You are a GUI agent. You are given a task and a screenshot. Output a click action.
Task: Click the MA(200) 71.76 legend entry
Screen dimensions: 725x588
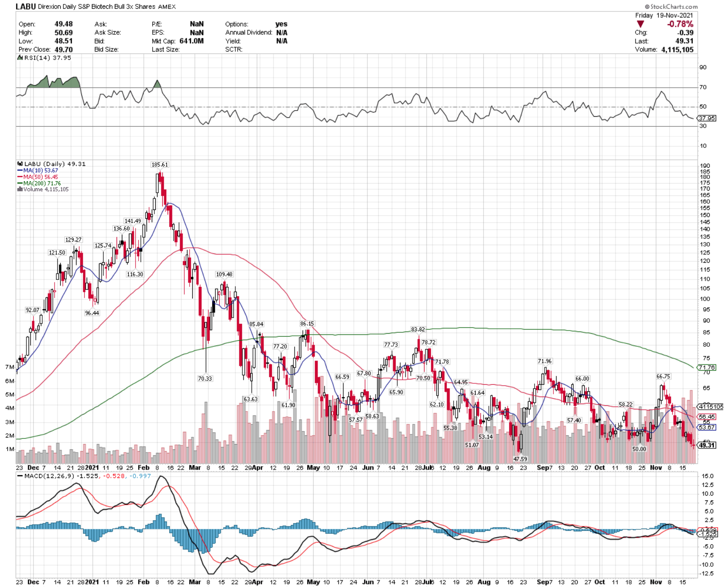point(39,183)
